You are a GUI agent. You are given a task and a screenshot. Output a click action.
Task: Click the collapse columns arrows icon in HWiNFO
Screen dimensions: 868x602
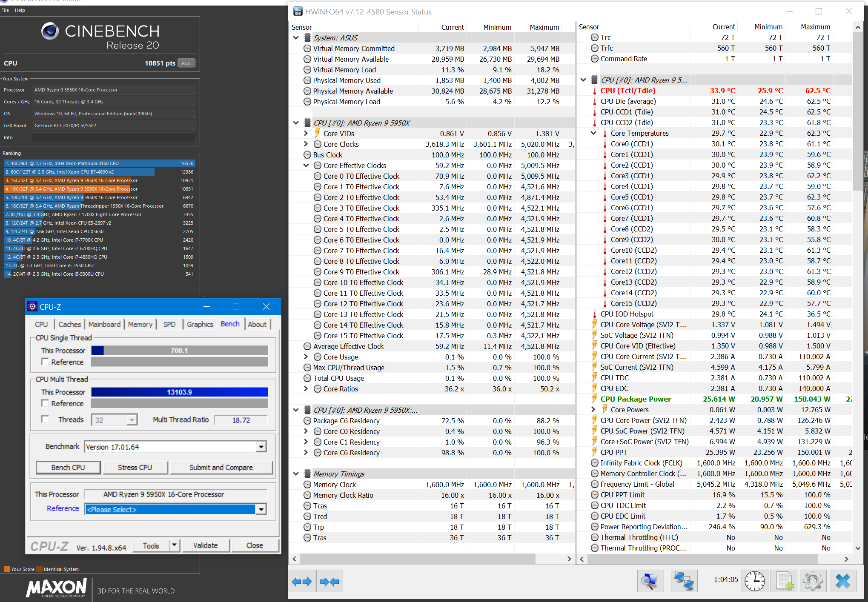(329, 581)
